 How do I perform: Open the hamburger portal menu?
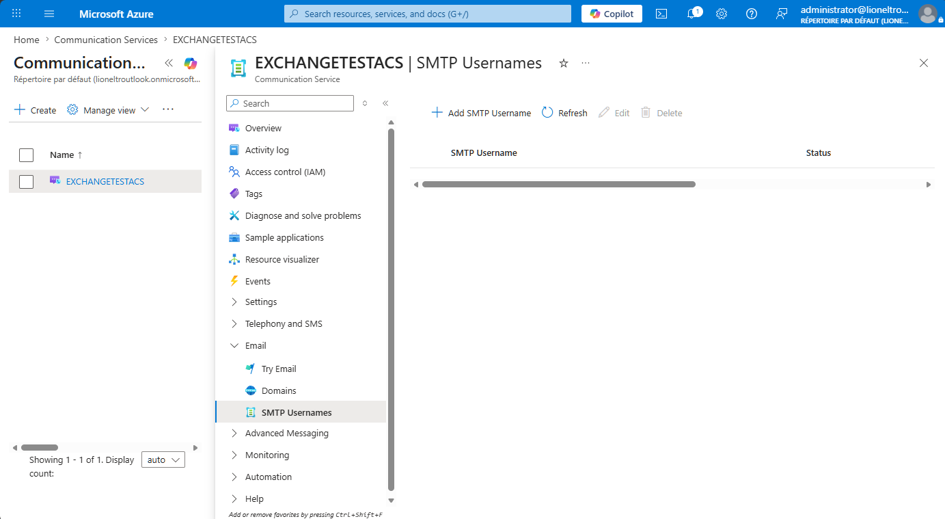pyautogui.click(x=49, y=13)
